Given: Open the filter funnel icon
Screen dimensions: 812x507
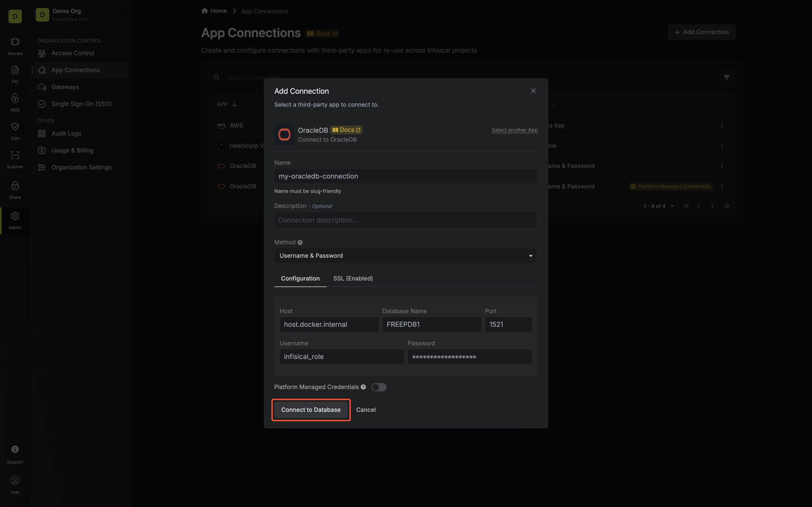Looking at the screenshot, I should coord(726,78).
